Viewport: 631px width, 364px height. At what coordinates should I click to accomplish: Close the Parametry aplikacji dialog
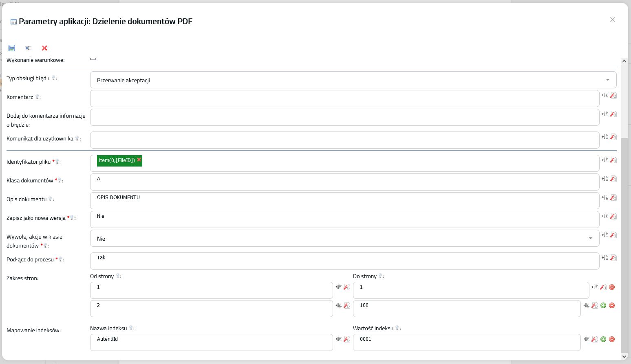pyautogui.click(x=612, y=20)
